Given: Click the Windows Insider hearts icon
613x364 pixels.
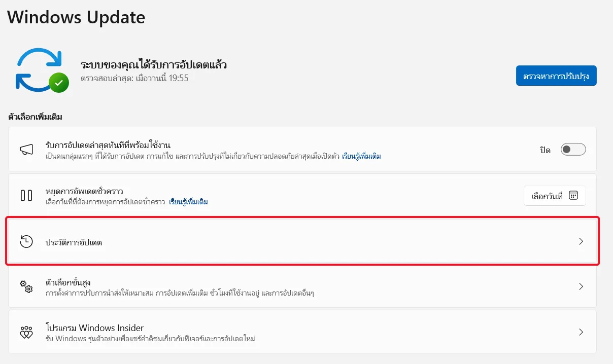Looking at the screenshot, I should [x=26, y=333].
